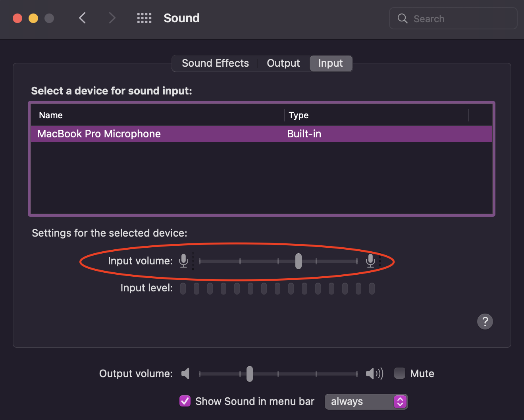Click the high input volume microphone icon
Image resolution: width=524 pixels, height=420 pixels.
[370, 261]
